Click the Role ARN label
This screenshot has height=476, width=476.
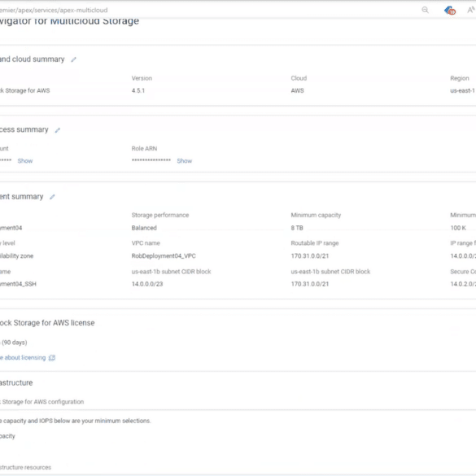(144, 148)
